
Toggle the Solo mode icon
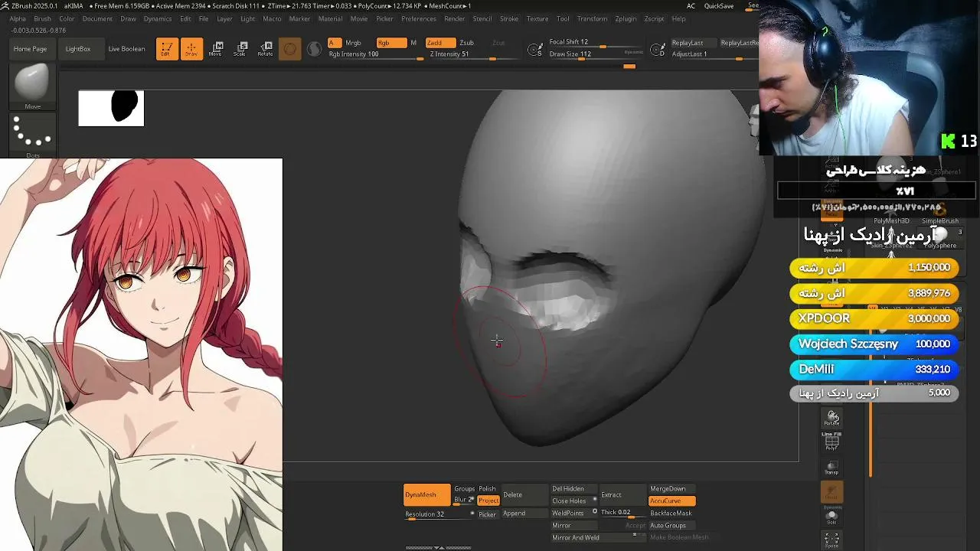coord(832,517)
